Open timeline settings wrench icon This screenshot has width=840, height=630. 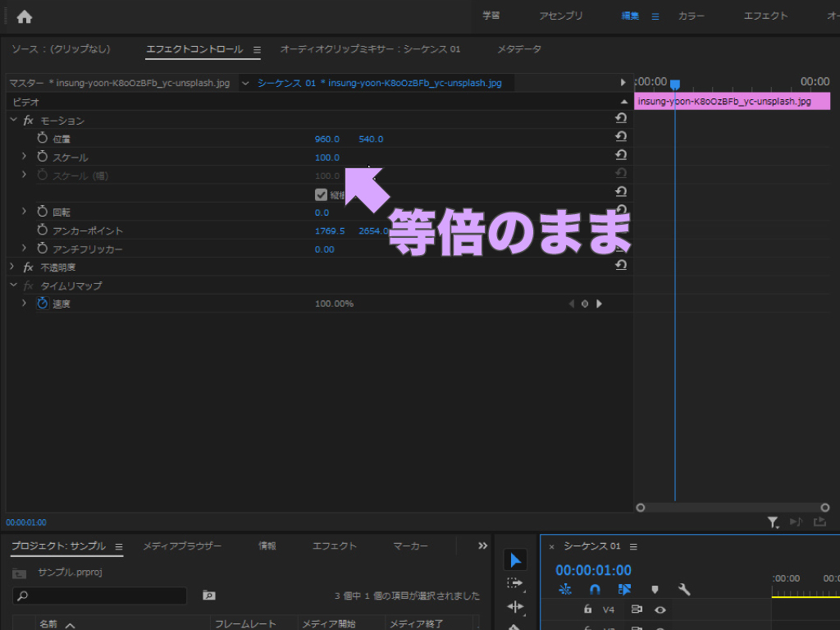click(x=684, y=590)
